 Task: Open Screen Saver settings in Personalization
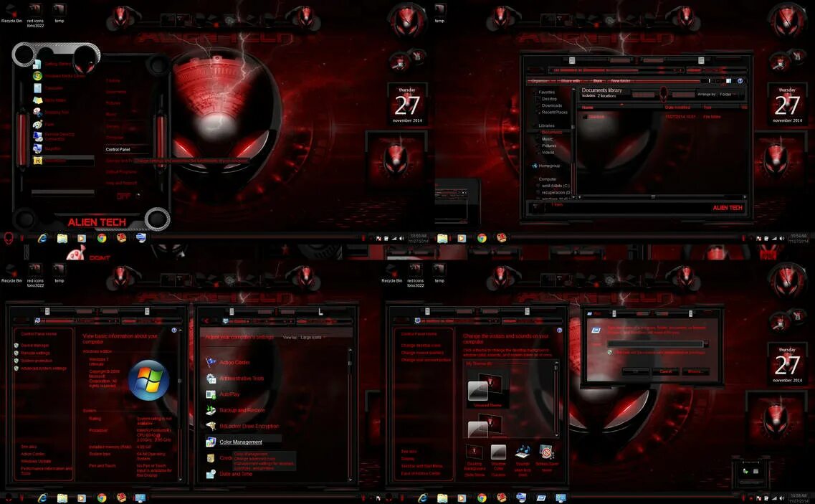(x=546, y=458)
